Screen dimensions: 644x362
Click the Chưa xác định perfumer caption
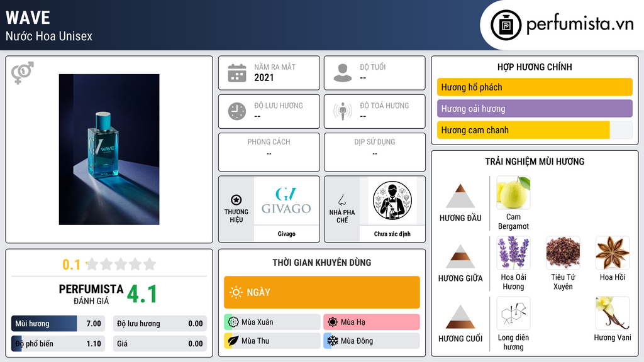pyautogui.click(x=392, y=234)
